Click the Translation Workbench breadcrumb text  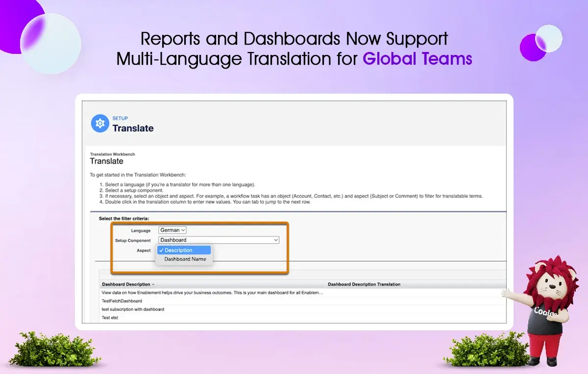(x=112, y=154)
